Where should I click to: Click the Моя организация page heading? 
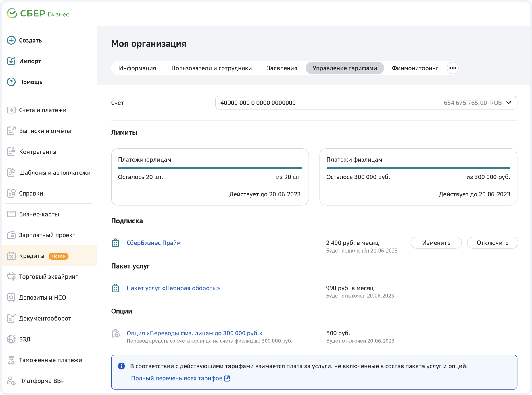click(x=149, y=44)
